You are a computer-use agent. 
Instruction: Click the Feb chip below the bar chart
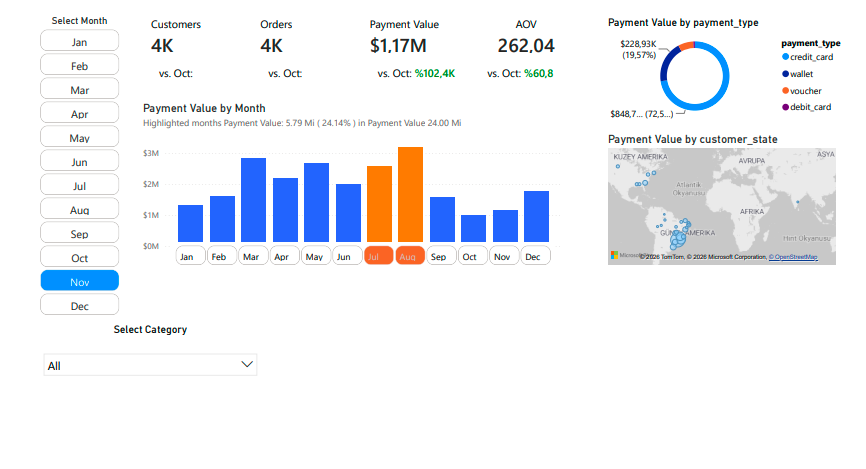(221, 256)
